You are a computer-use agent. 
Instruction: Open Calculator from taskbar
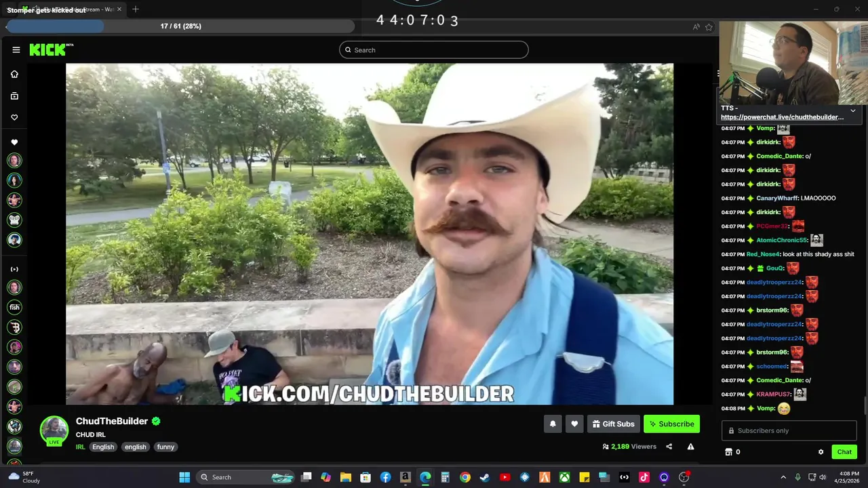coord(445,477)
